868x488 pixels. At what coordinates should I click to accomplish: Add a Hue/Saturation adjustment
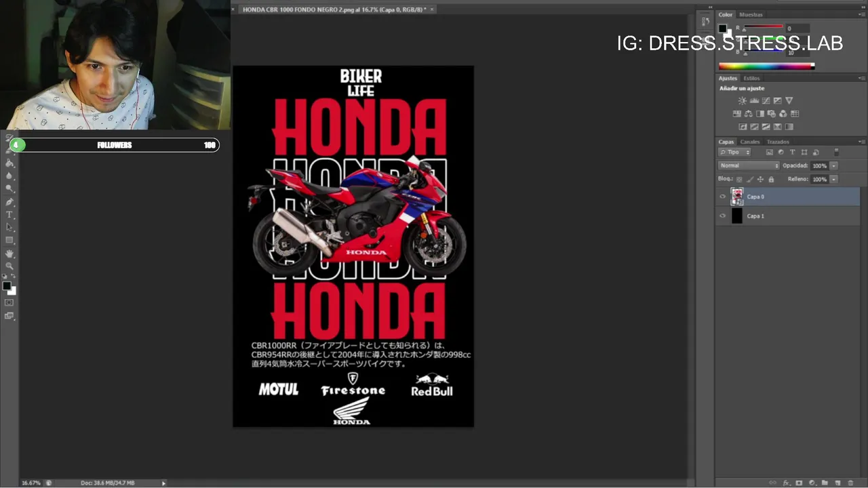pos(737,113)
